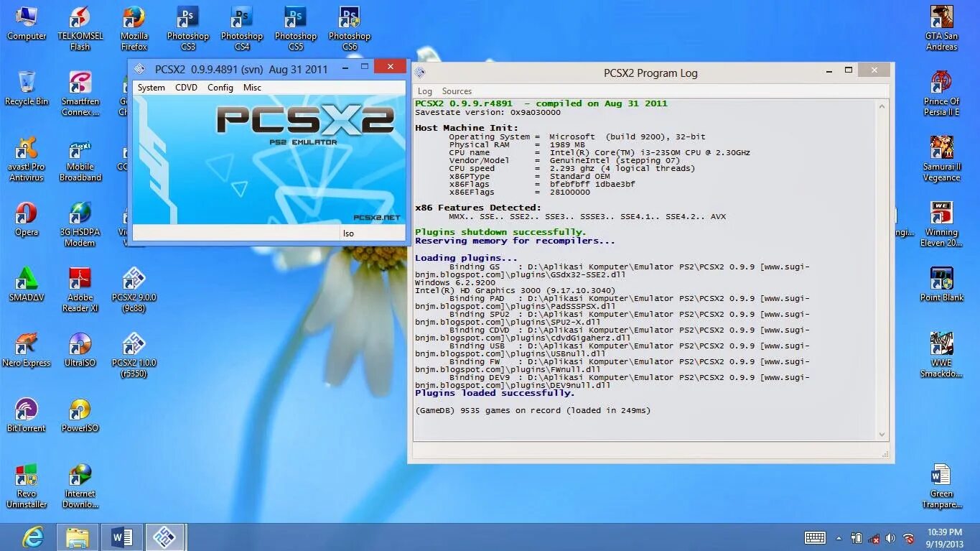Image resolution: width=980 pixels, height=551 pixels.
Task: Open Nero Express from the desktop
Action: (x=27, y=343)
